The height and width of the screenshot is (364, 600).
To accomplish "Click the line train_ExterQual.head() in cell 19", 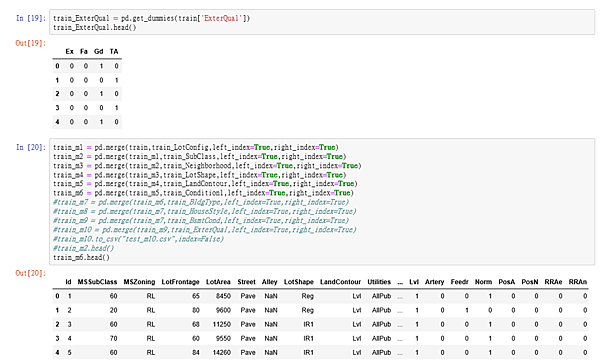I will coord(95,27).
